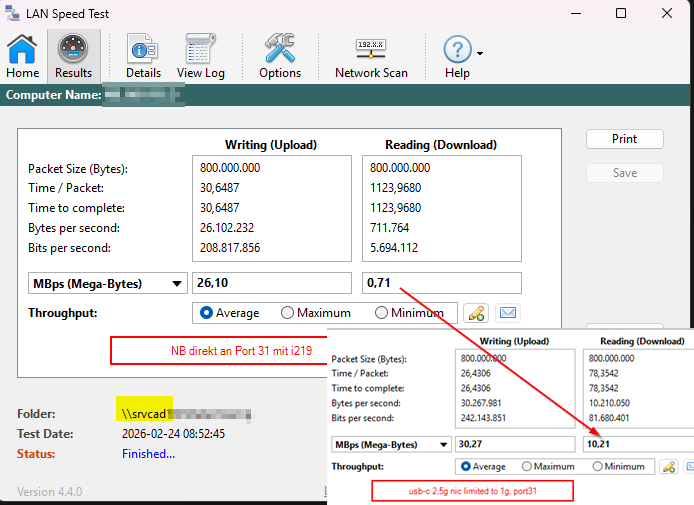Start a Network Scan
The image size is (694, 505).
(x=371, y=57)
